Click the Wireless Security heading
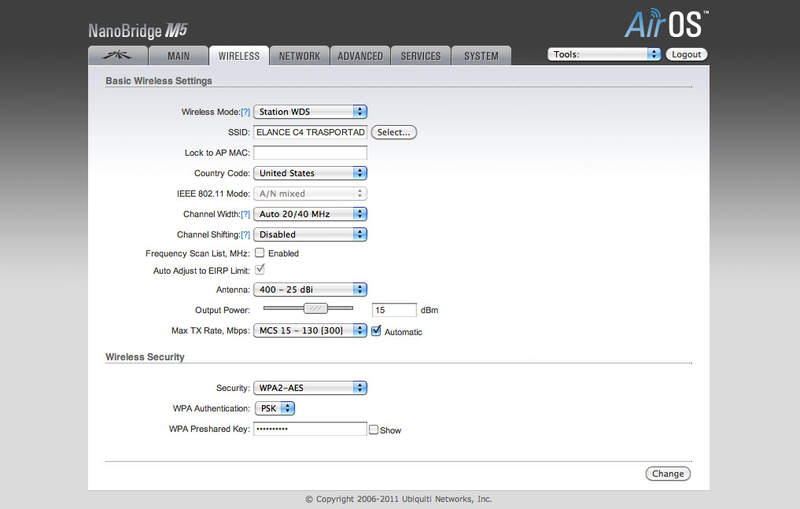This screenshot has width=800, height=509. click(x=145, y=357)
